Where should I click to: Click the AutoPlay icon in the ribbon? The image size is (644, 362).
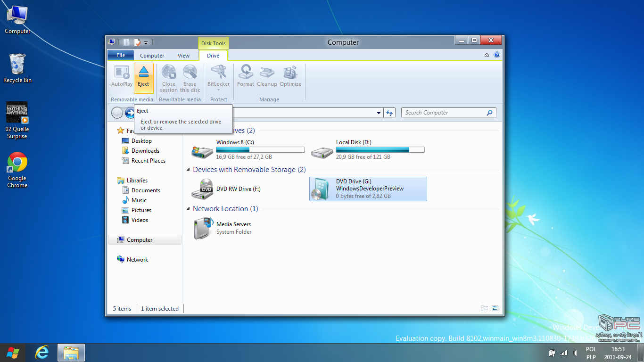[122, 73]
